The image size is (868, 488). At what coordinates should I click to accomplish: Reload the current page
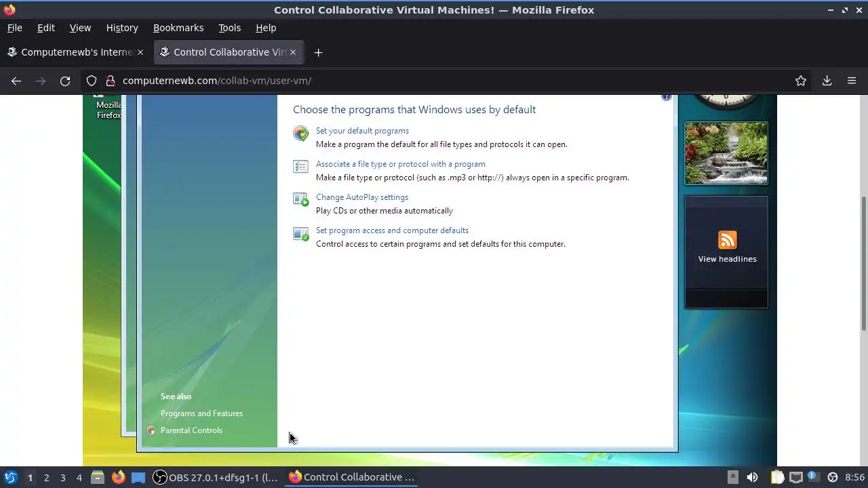click(65, 81)
